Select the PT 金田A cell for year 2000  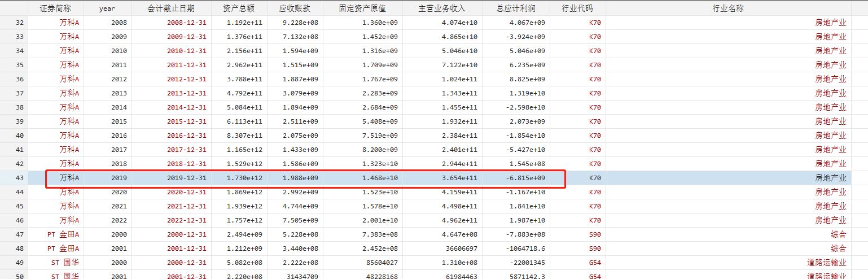63,234
